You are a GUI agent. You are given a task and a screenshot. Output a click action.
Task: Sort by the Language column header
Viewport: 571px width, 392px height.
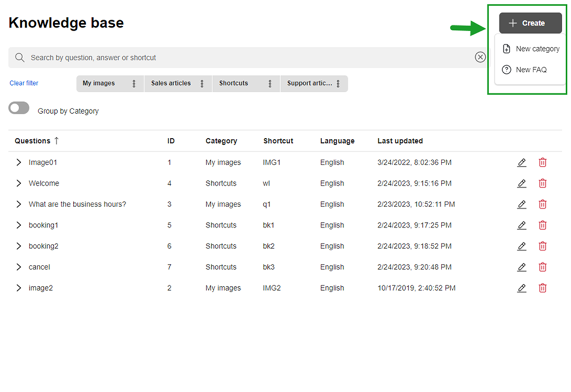point(337,141)
